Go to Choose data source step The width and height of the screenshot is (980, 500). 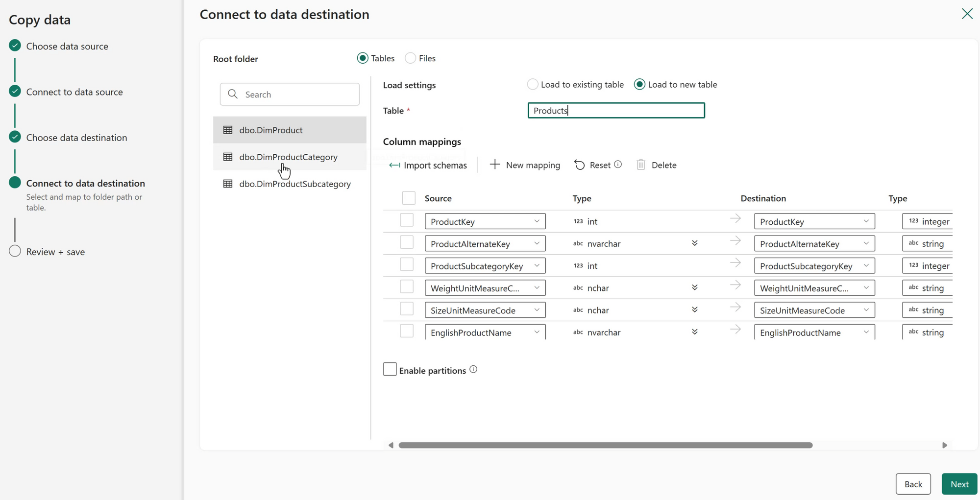pyautogui.click(x=67, y=46)
